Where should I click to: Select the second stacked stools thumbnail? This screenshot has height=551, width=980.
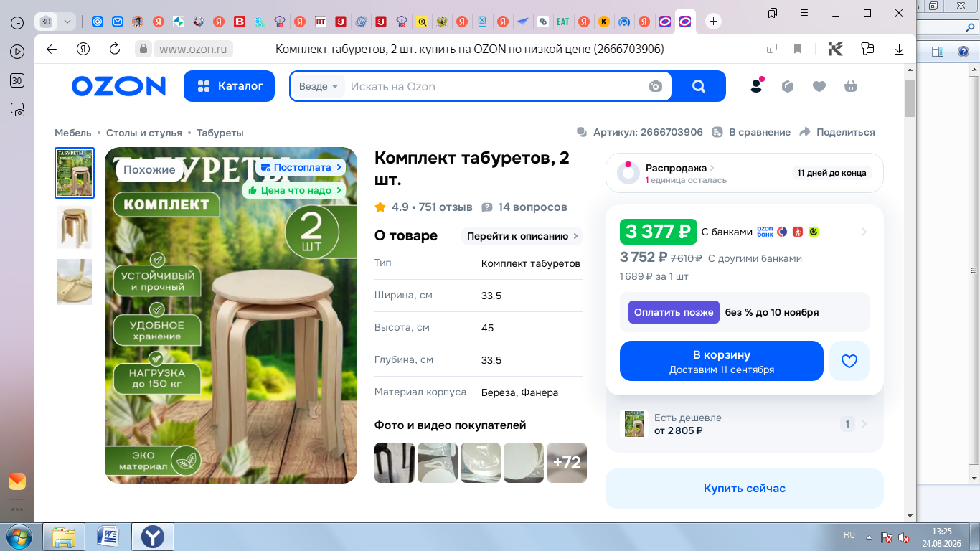tap(75, 227)
